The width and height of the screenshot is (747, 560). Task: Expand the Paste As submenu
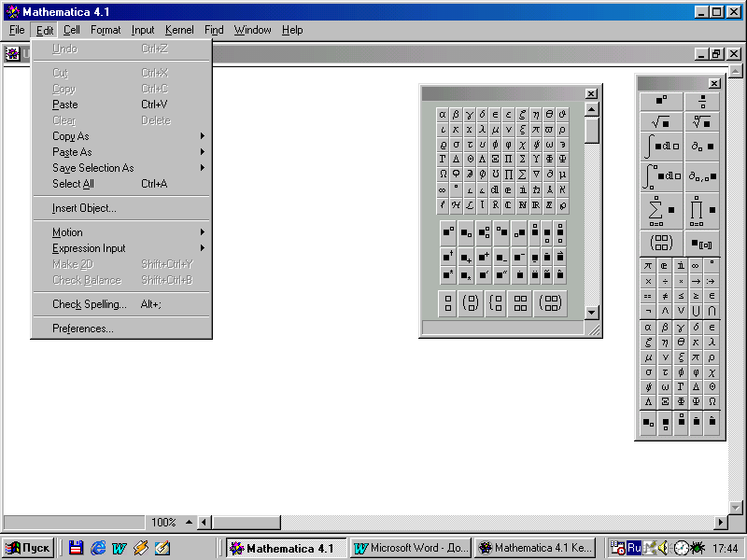pos(121,152)
